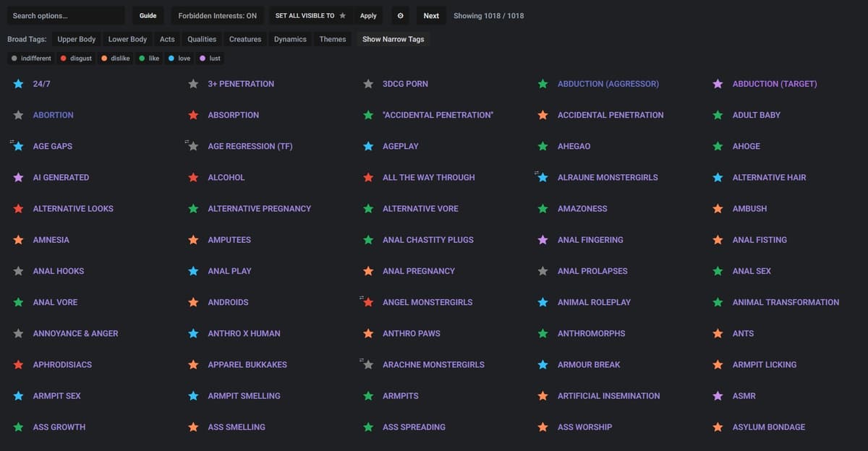The height and width of the screenshot is (451, 868).
Task: Select the Upper Body broad tag
Action: click(76, 39)
